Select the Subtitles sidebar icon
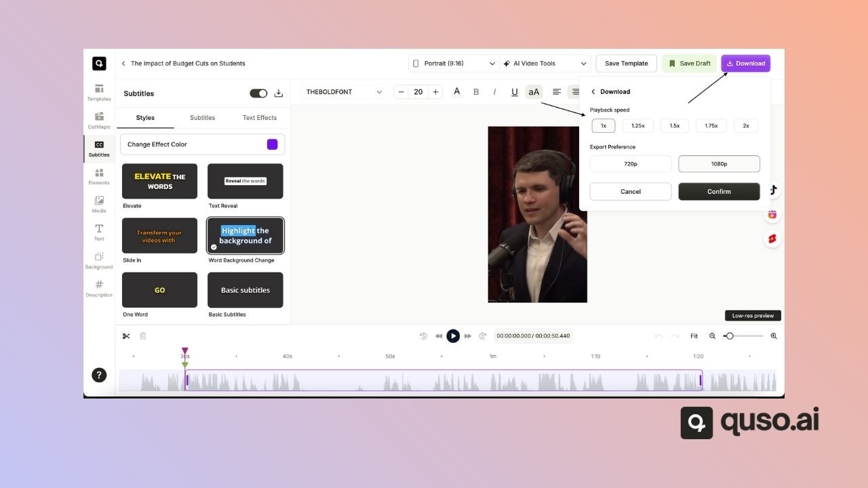 point(99,148)
